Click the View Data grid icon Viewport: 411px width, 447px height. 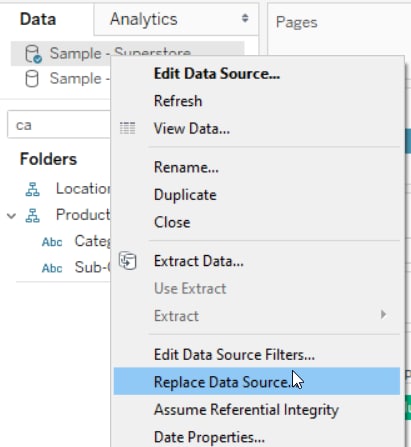[127, 128]
